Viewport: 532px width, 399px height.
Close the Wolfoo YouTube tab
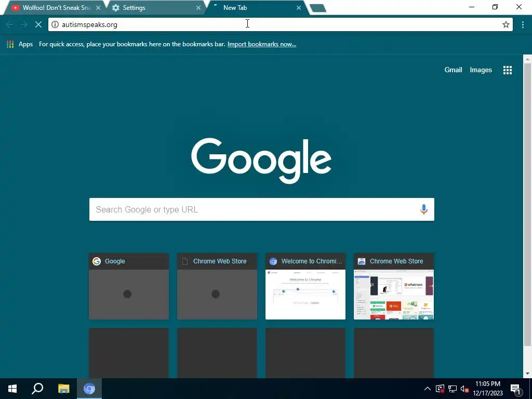pos(98,7)
